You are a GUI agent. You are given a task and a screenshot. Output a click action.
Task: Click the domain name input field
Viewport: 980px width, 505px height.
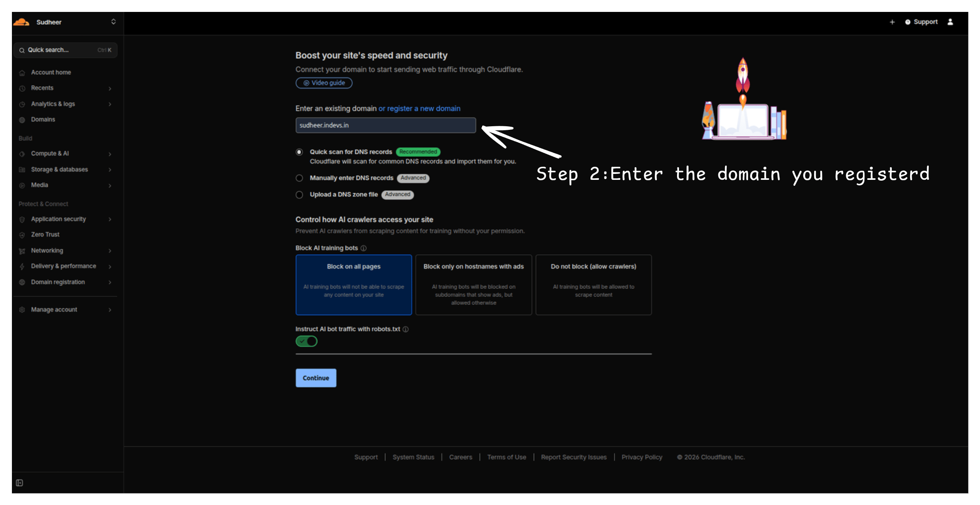click(x=386, y=125)
